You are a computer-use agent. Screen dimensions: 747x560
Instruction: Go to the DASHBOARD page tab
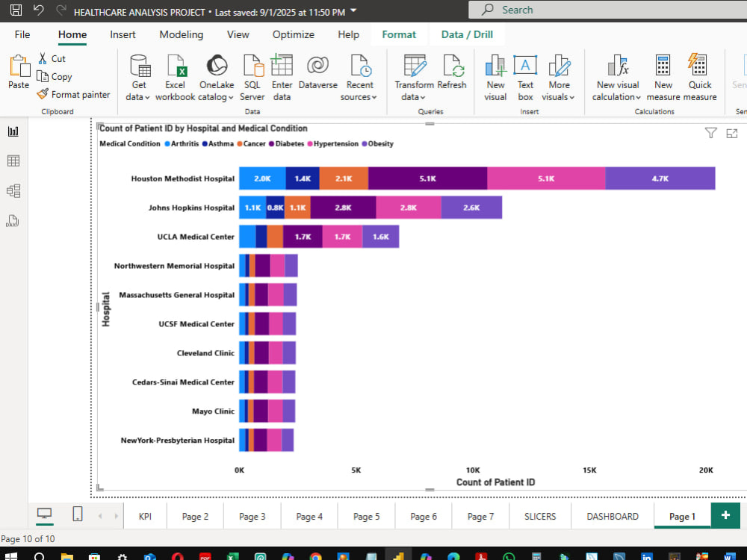click(613, 516)
